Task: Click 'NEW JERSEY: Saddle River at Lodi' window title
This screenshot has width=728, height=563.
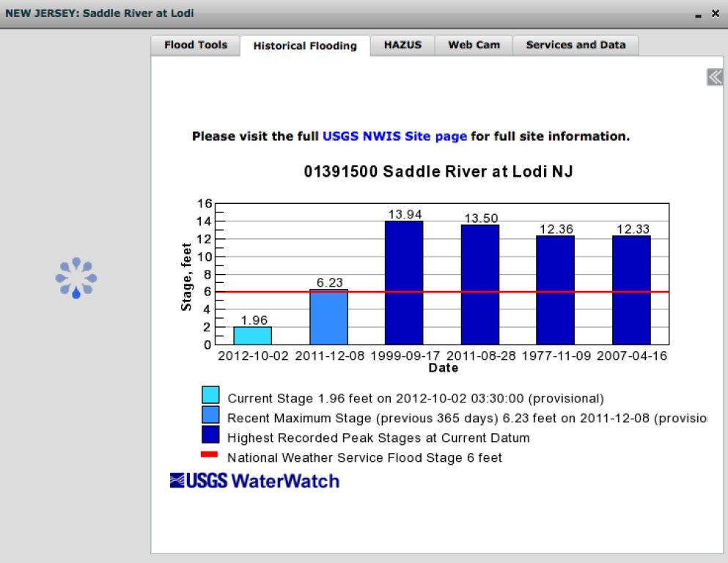Action: (100, 13)
